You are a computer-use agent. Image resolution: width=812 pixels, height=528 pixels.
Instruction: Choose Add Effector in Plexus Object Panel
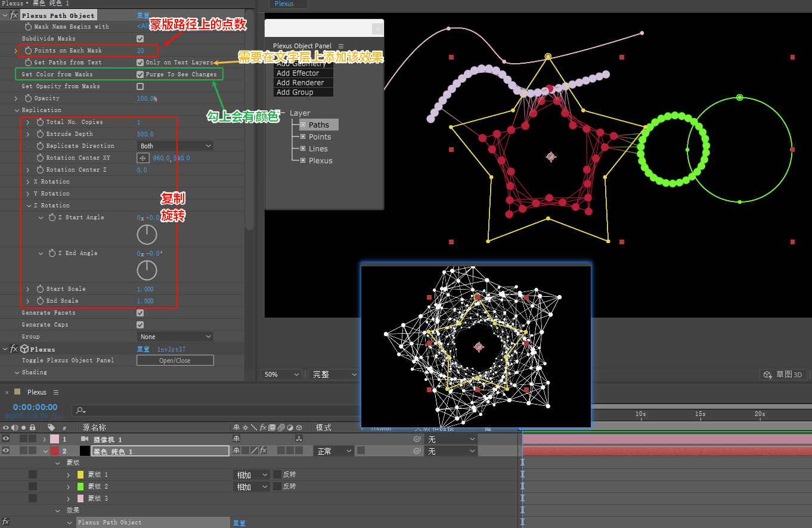click(298, 73)
